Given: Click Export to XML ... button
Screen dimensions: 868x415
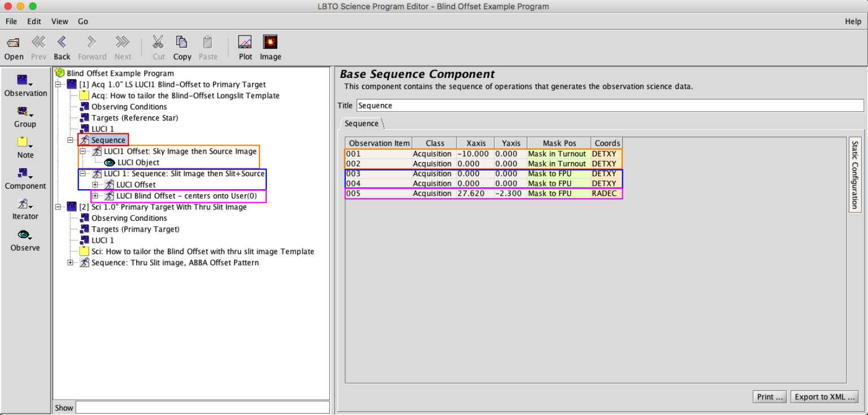Looking at the screenshot, I should 824,397.
